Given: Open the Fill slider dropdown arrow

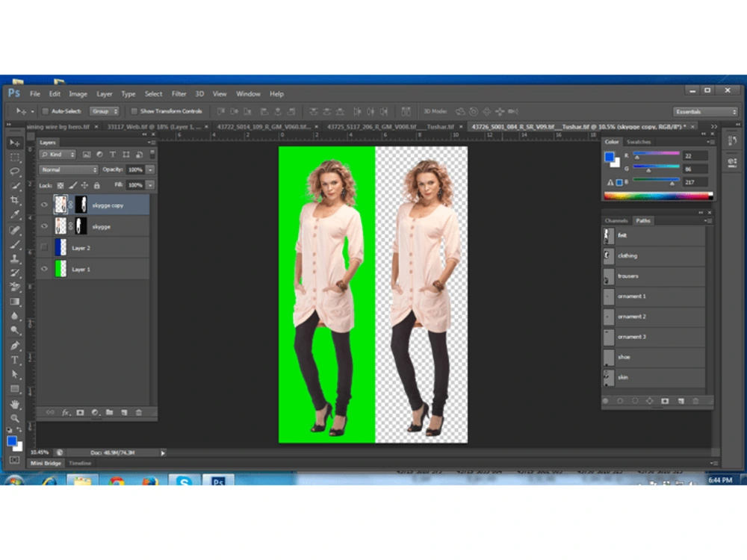Looking at the screenshot, I should (151, 184).
